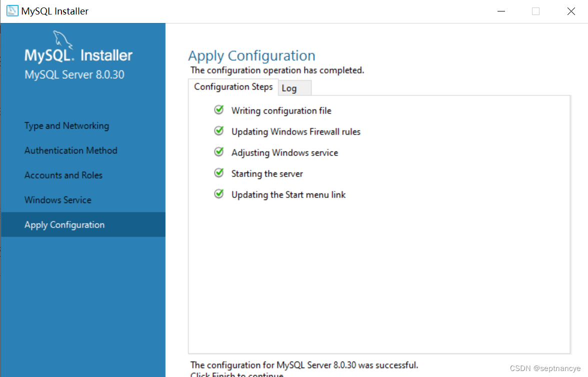Click the green check beside Starting the server
This screenshot has height=377, width=588.
point(218,172)
